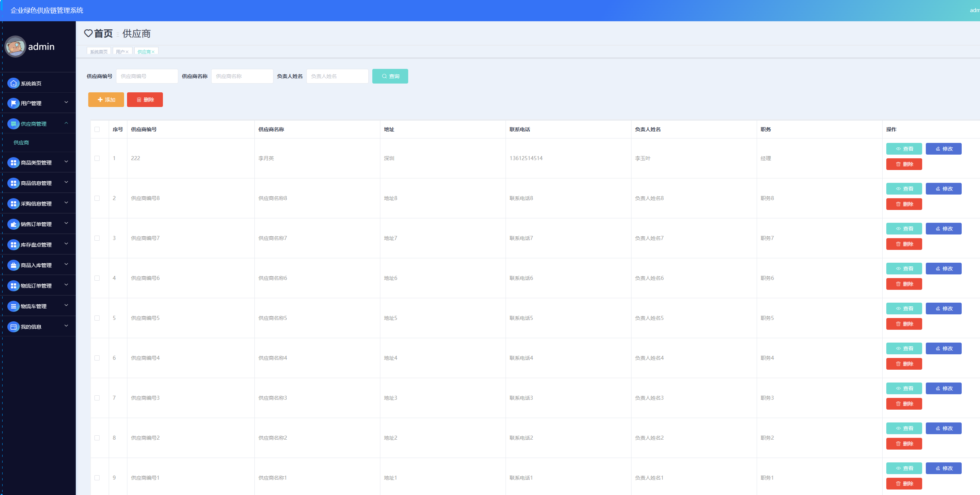Click the system home icon in sidebar

(13, 84)
